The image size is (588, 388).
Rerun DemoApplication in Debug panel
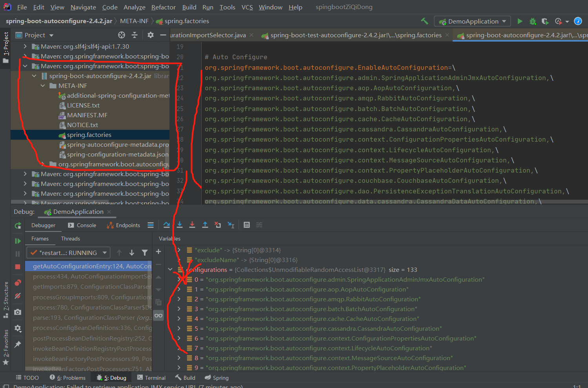[18, 226]
